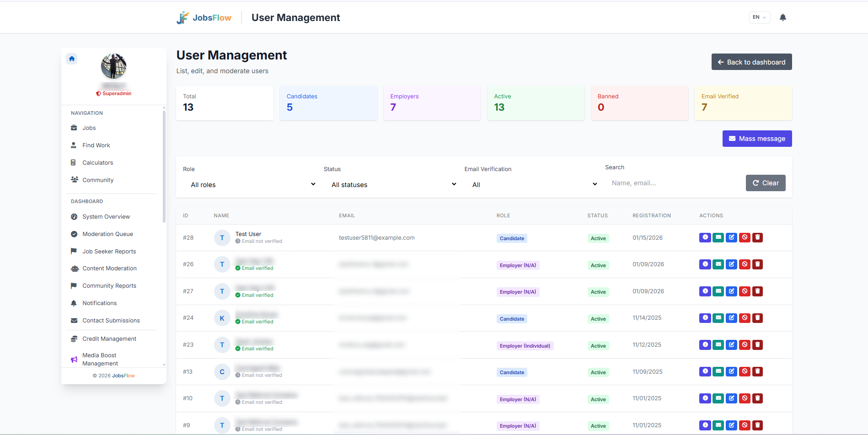
Task: Open Content Moderation from the sidebar
Action: coord(109,268)
